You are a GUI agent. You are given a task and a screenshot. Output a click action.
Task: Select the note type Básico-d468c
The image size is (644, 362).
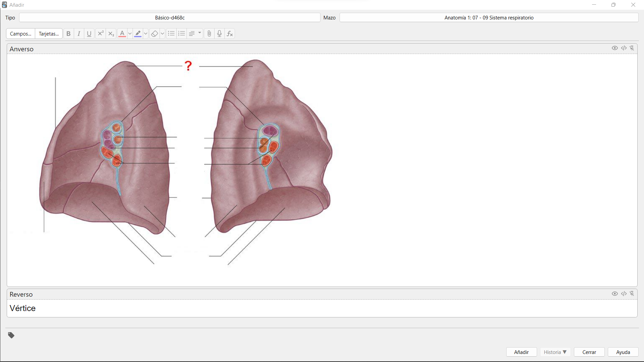click(x=170, y=18)
